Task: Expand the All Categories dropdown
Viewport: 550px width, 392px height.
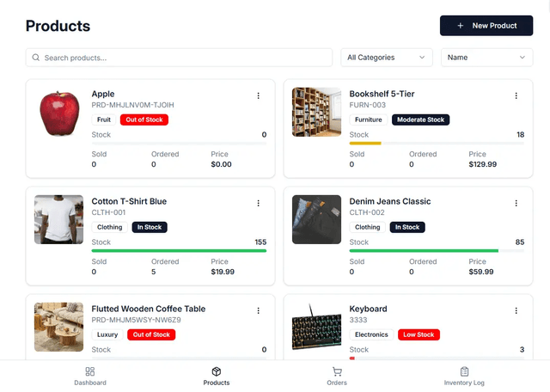Action: (x=387, y=58)
